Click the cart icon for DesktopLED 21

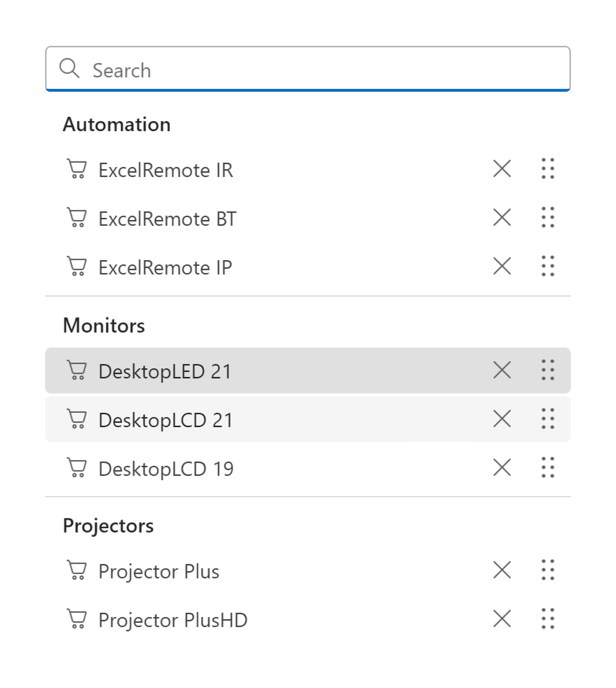click(77, 371)
